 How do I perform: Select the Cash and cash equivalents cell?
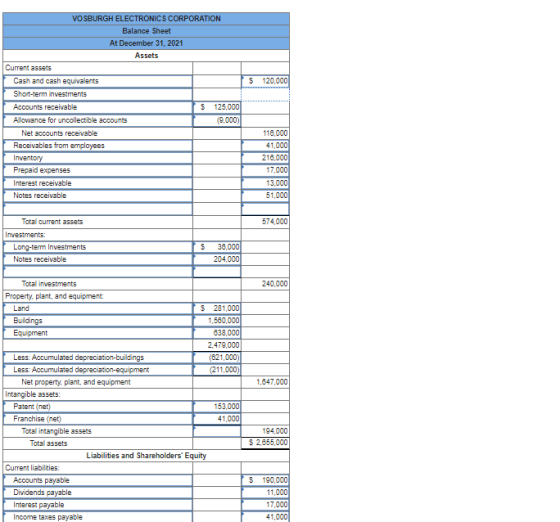98,81
